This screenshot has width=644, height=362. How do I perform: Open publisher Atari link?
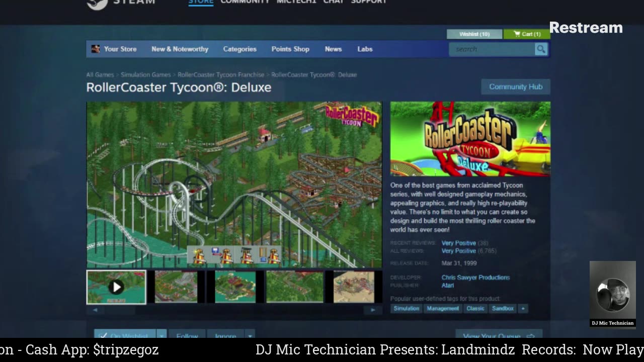tap(448, 285)
